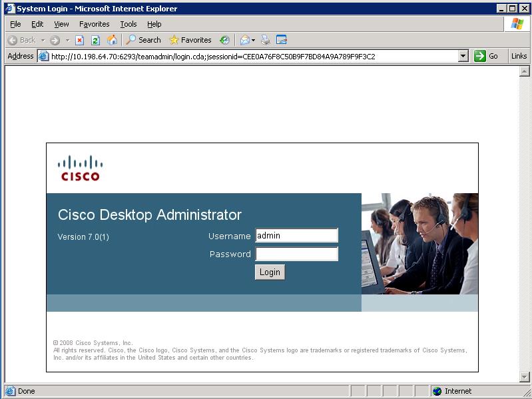Open the Tools menu
The image size is (532, 399).
[x=129, y=24]
